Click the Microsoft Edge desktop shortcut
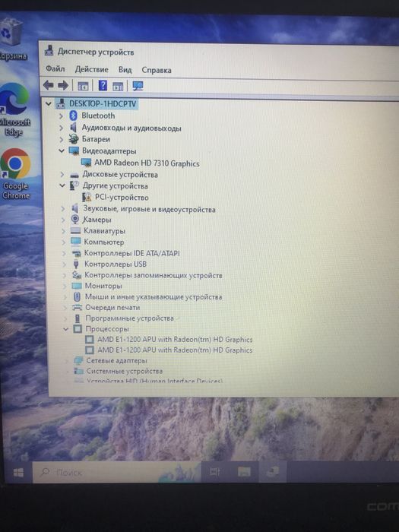This screenshot has width=399, height=532. click(14, 109)
